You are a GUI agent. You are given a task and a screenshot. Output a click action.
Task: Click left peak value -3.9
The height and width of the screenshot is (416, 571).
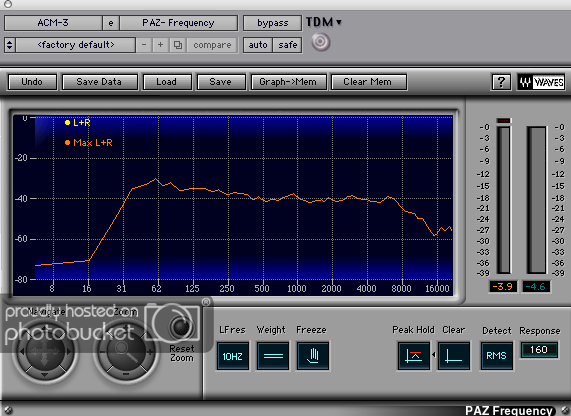503,287
